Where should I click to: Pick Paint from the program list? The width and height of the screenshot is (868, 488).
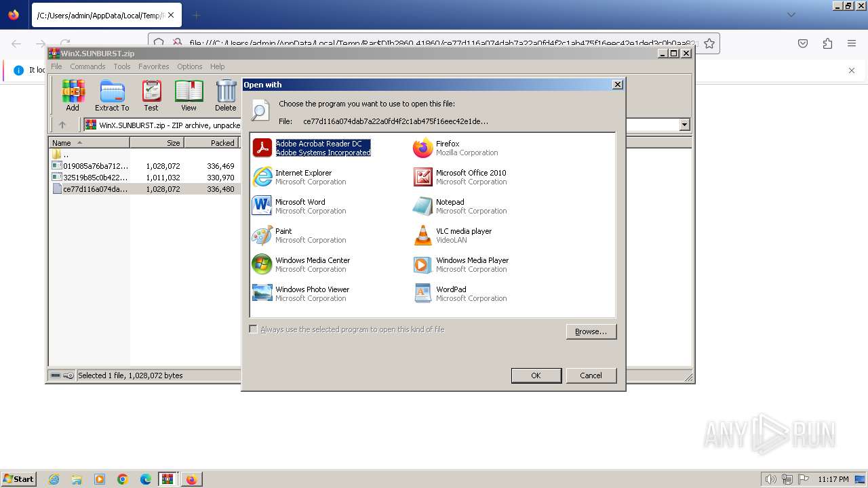[x=299, y=235]
